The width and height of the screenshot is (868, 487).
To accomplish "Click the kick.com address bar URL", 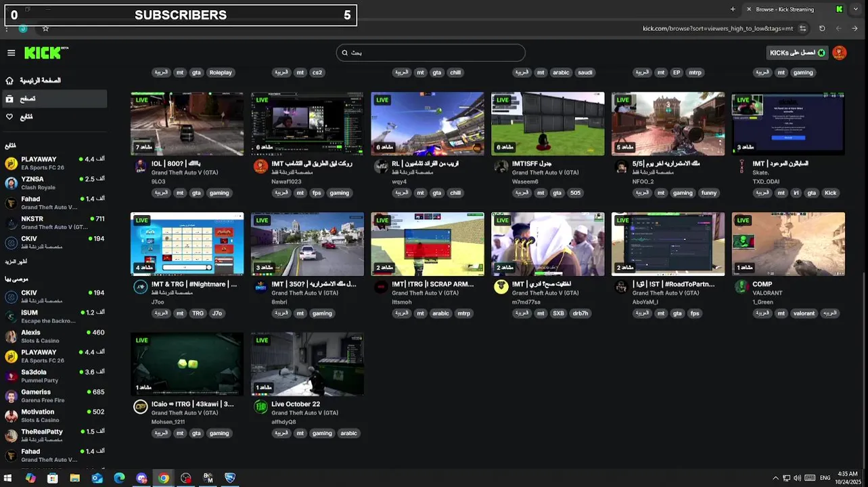I will coord(717,28).
